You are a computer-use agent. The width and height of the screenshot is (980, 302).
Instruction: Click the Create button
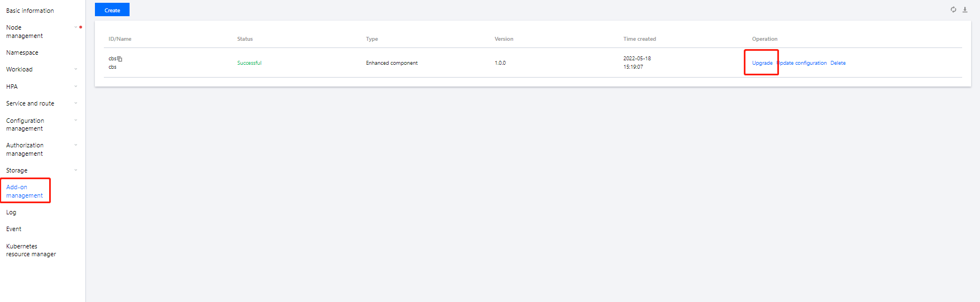pyautogui.click(x=112, y=10)
